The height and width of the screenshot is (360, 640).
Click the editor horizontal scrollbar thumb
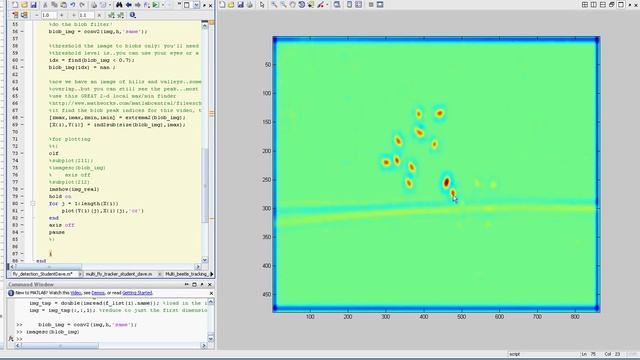point(48,267)
